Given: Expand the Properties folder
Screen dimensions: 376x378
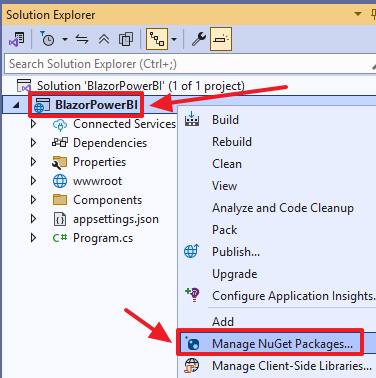Looking at the screenshot, I should click(33, 162).
